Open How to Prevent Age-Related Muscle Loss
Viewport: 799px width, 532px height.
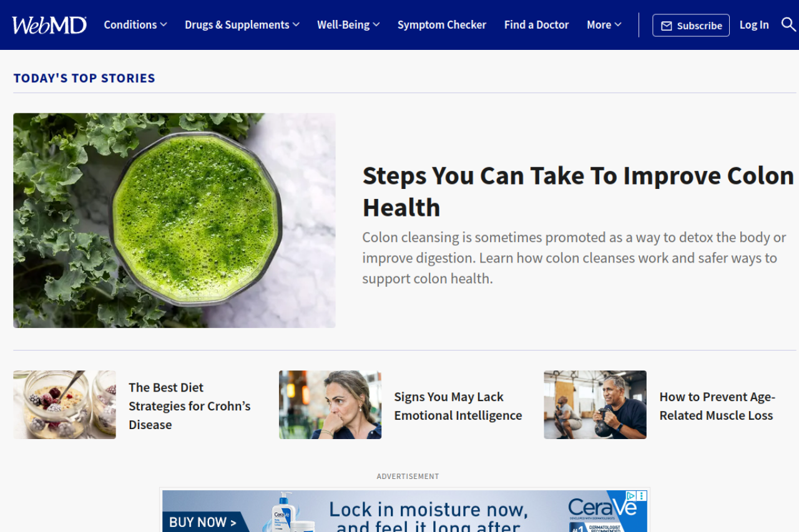717,406
